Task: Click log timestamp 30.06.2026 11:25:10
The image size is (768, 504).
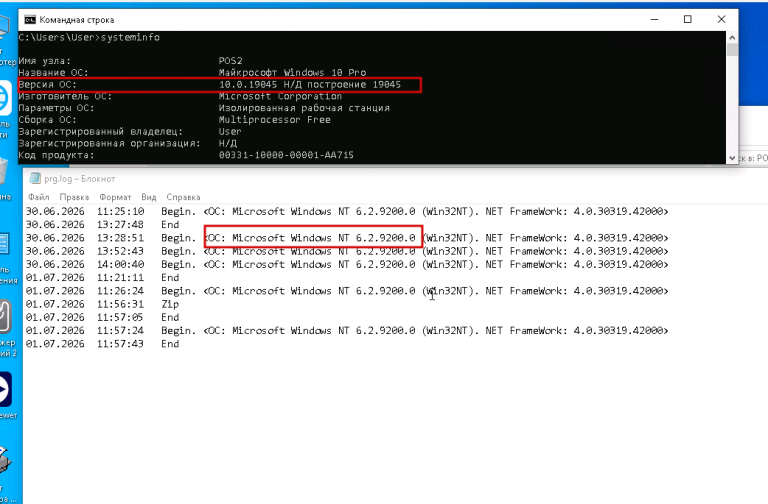Action: [x=85, y=211]
